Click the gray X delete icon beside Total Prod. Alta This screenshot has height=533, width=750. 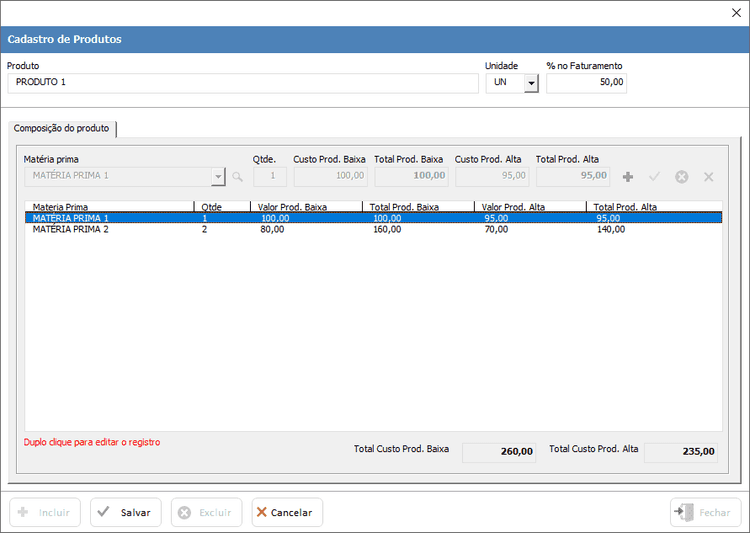click(708, 177)
